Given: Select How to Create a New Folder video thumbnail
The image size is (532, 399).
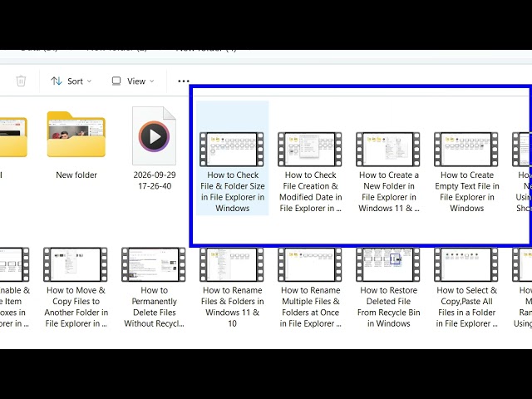Looking at the screenshot, I should pos(388,150).
